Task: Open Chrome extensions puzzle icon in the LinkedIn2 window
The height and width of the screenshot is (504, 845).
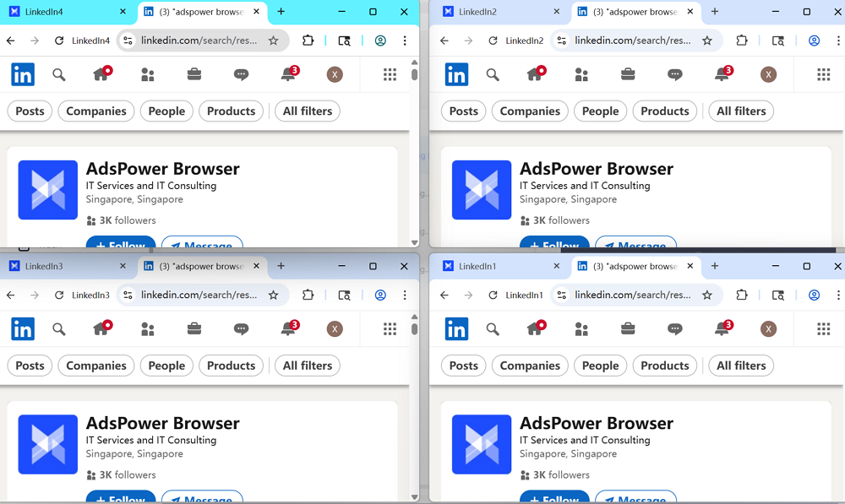Action: point(742,41)
